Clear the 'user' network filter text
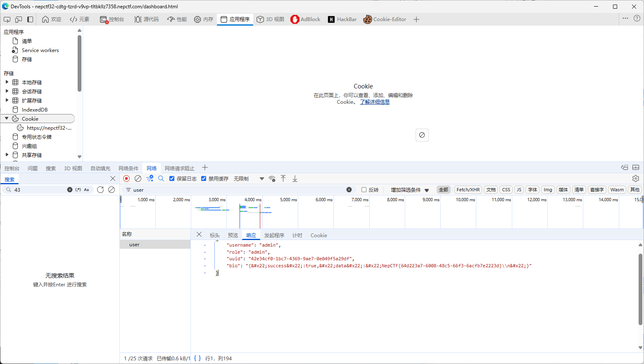644x364 pixels. pyautogui.click(x=349, y=190)
